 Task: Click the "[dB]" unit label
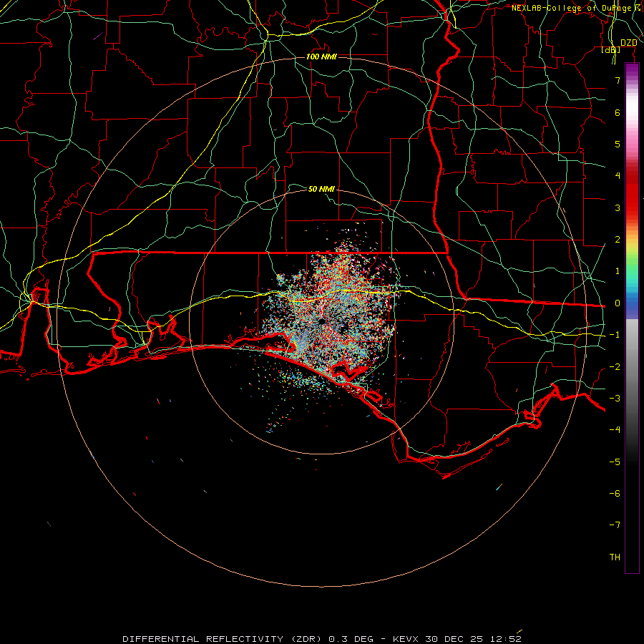(x=611, y=50)
